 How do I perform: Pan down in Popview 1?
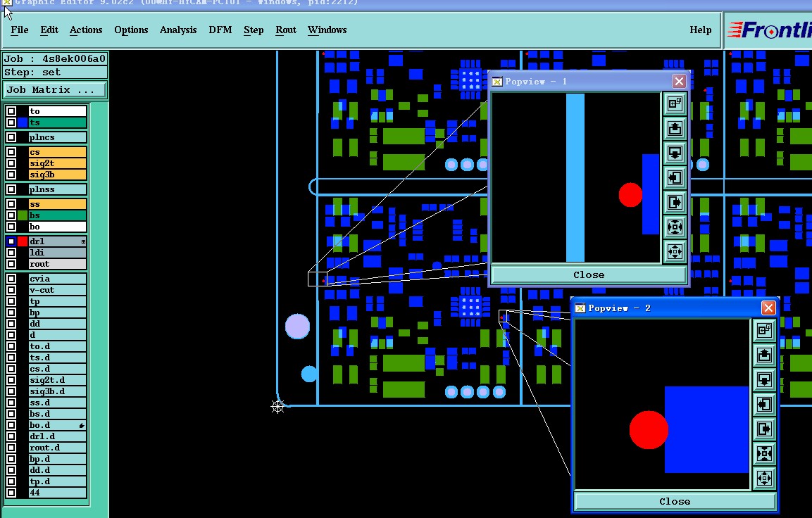tap(675, 153)
